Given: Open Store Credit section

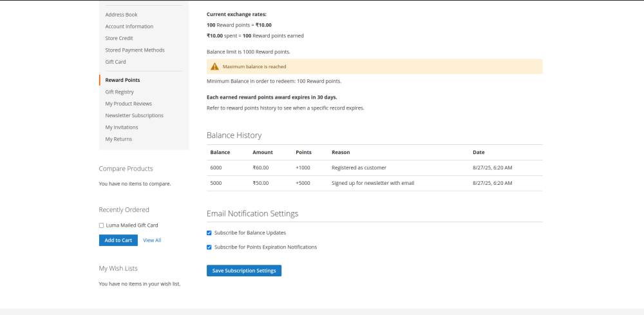Looking at the screenshot, I should click(119, 38).
